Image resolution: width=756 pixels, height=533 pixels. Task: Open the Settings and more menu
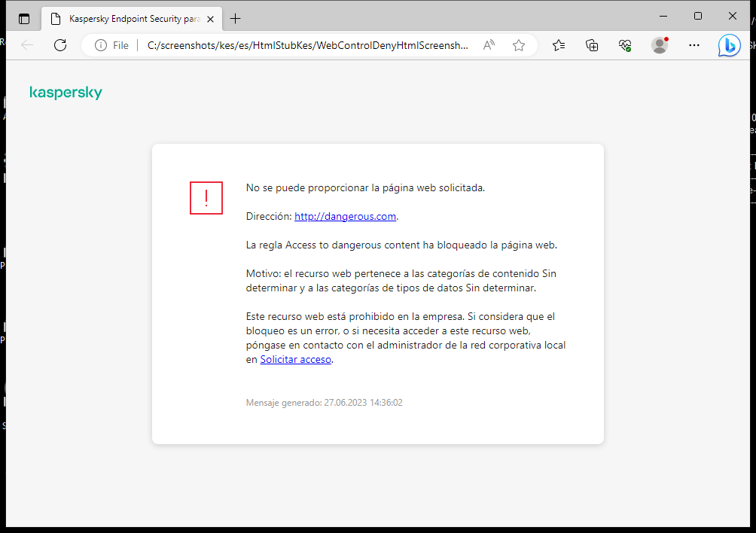click(x=694, y=45)
